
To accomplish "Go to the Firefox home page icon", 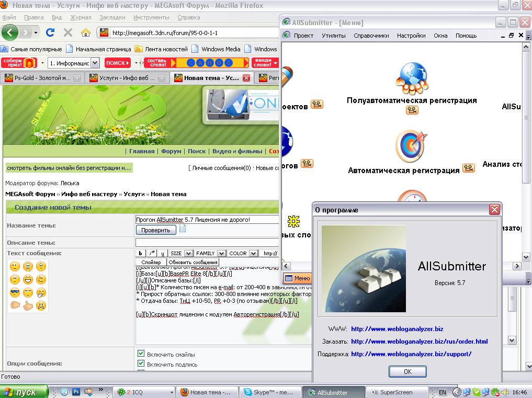I will click(x=86, y=32).
